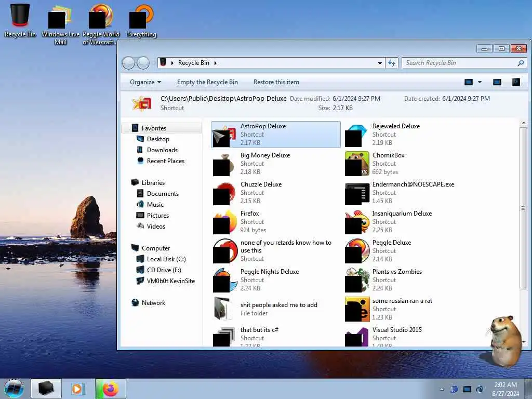Image resolution: width=532 pixels, height=399 pixels.
Task: Open Libraries in the navigation pane
Action: pyautogui.click(x=153, y=182)
